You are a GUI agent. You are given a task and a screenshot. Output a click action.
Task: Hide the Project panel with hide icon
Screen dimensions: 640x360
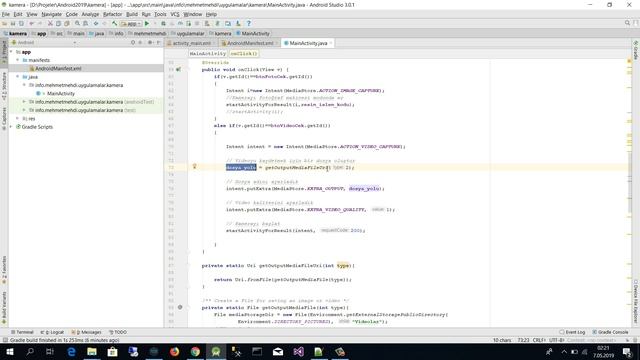(x=158, y=42)
